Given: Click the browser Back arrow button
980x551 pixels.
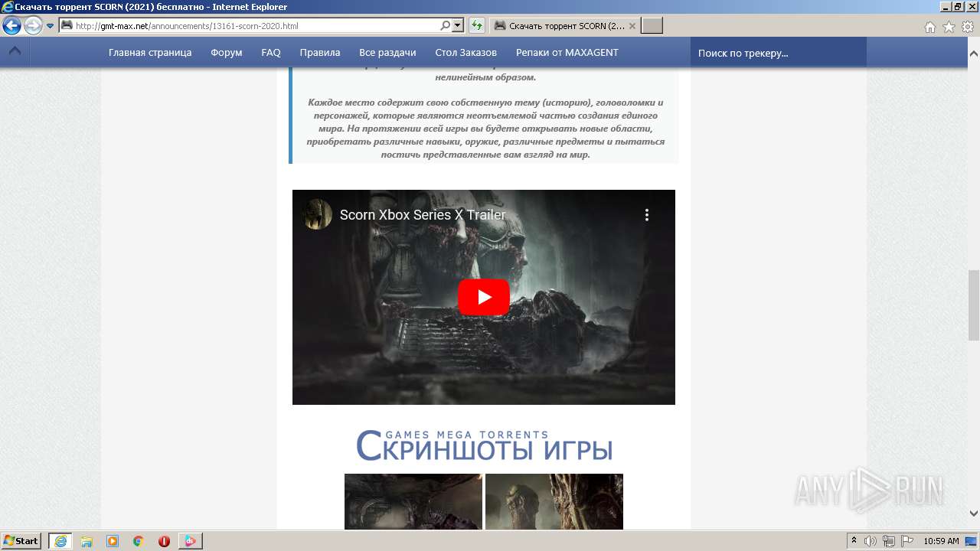Looking at the screenshot, I should click(x=11, y=26).
